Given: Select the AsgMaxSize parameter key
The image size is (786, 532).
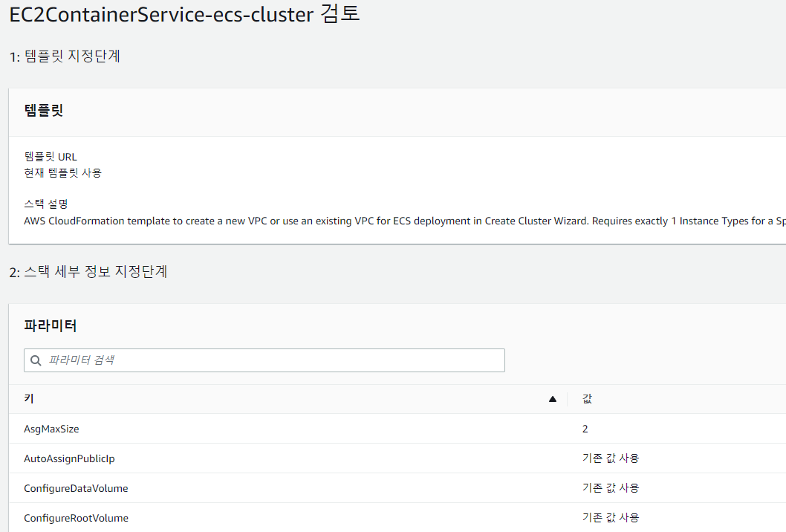Looking at the screenshot, I should click(51, 429).
